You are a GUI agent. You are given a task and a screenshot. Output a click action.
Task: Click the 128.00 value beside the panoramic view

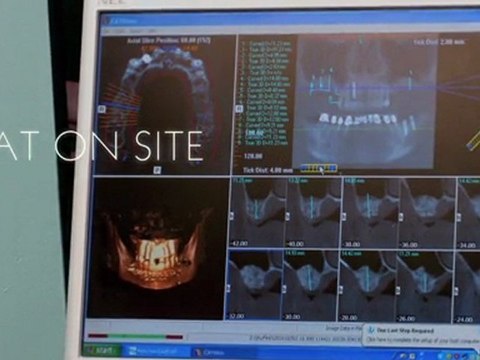(253, 156)
